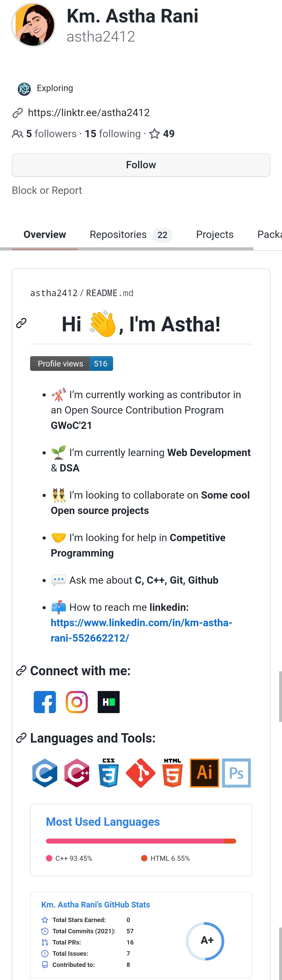The image size is (282, 980).
Task: Click the Adobe Illustrator icon
Action: 204,773
